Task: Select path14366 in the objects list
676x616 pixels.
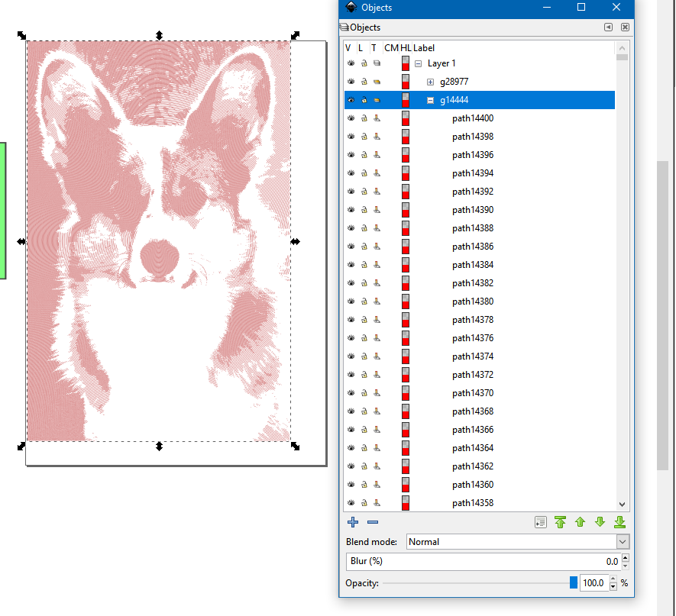Action: click(472, 430)
